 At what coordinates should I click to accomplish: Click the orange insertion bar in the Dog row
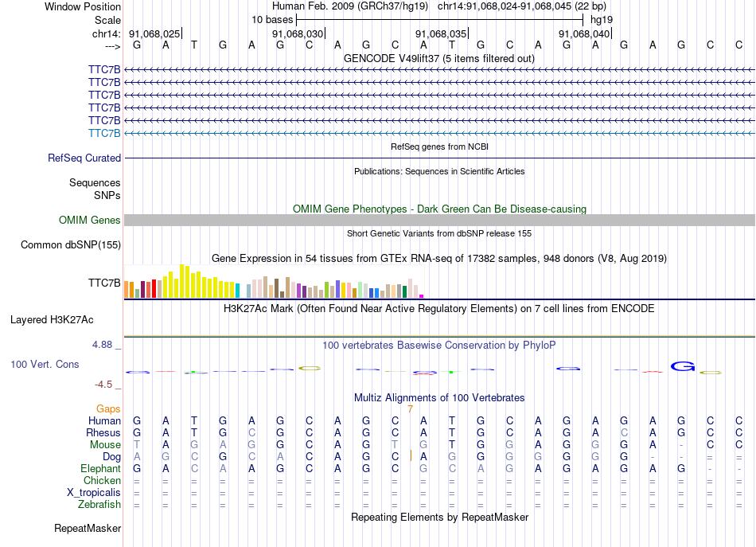(411, 455)
